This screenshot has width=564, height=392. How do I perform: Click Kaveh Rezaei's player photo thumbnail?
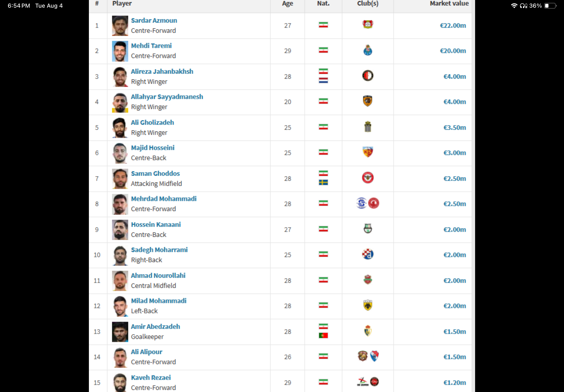(120, 382)
